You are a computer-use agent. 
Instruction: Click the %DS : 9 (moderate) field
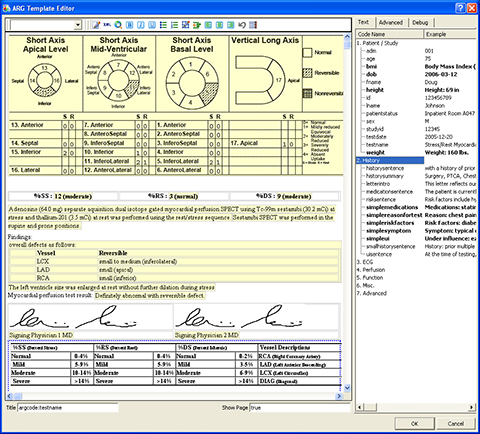point(284,196)
